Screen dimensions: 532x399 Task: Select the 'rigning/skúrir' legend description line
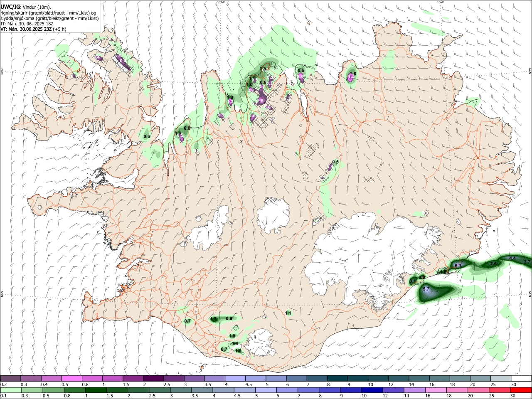click(x=48, y=13)
